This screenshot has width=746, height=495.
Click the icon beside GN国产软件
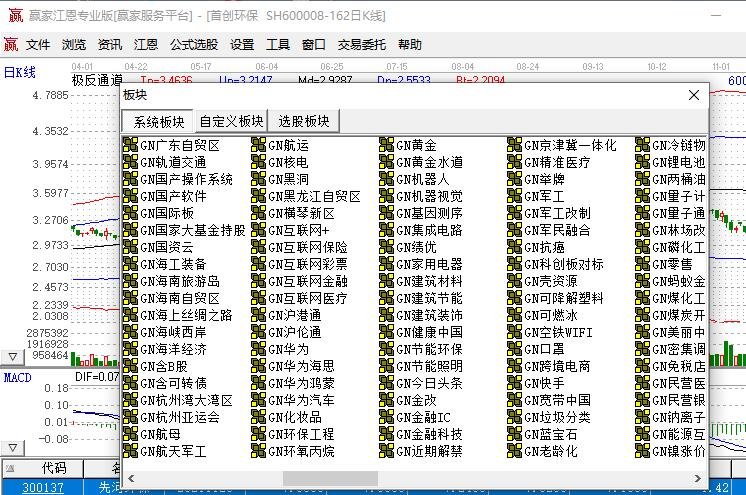[x=130, y=196]
